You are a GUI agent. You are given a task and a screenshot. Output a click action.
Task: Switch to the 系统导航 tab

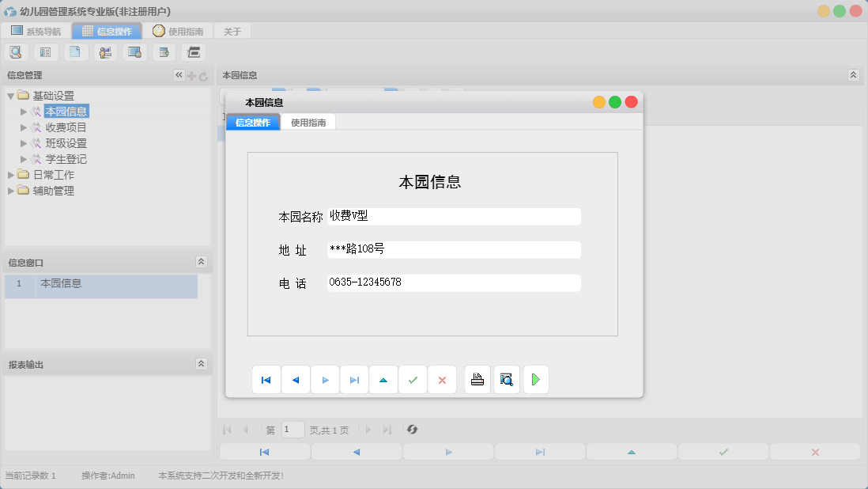pos(36,31)
